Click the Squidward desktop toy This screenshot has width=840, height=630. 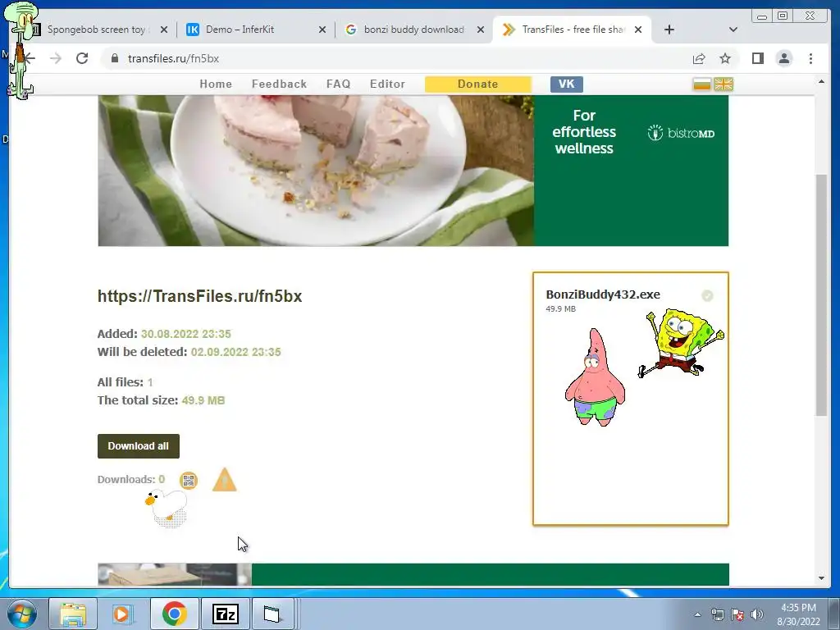tap(21, 49)
